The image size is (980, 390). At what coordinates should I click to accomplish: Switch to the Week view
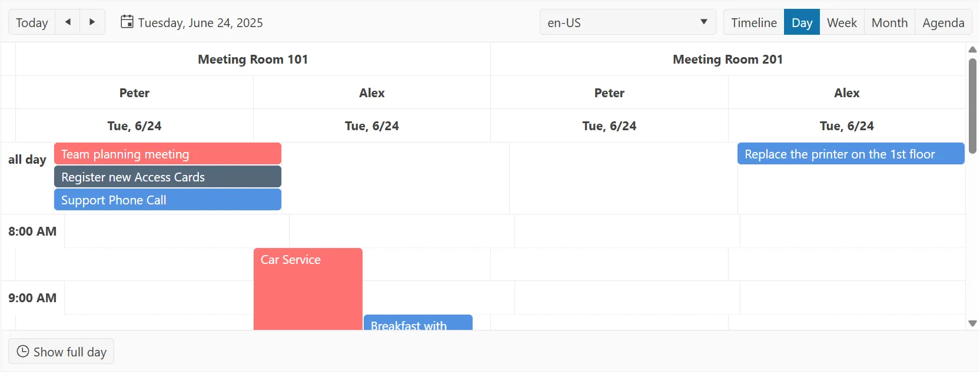[x=842, y=22]
